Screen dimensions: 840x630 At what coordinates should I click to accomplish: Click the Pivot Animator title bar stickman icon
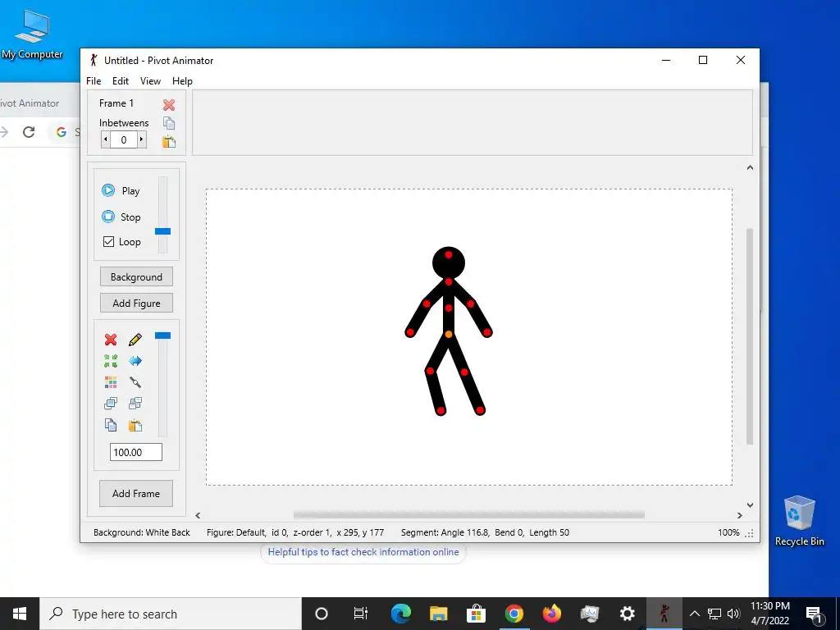[94, 60]
